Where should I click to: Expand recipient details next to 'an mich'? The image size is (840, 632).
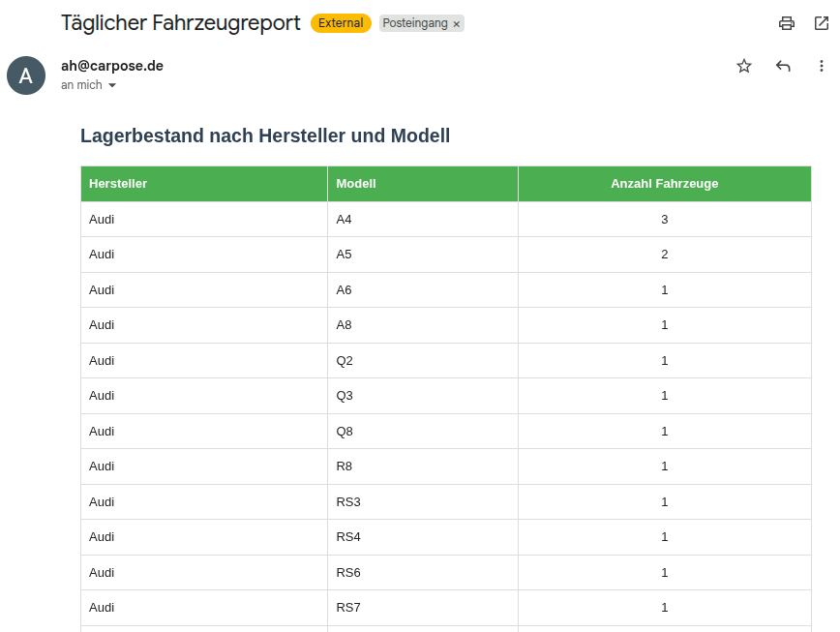coord(112,86)
